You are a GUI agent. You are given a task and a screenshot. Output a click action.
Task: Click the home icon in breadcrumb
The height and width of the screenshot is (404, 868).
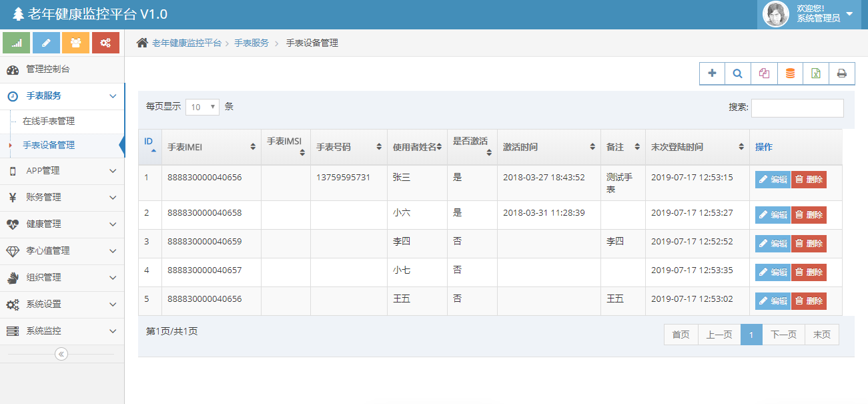(x=142, y=43)
